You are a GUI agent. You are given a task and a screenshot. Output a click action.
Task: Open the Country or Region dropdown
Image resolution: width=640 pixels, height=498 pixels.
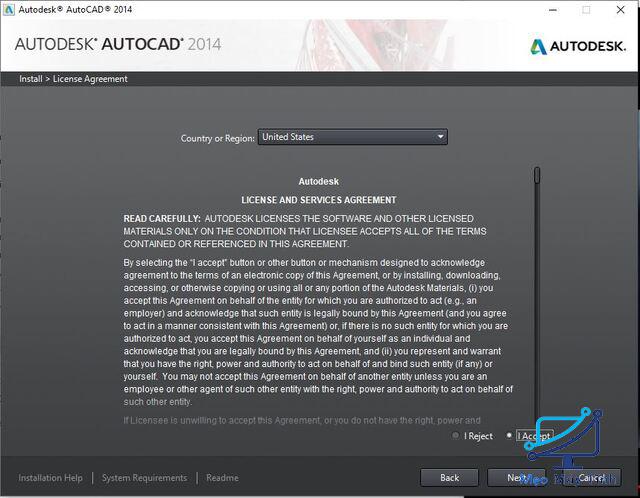tap(353, 137)
